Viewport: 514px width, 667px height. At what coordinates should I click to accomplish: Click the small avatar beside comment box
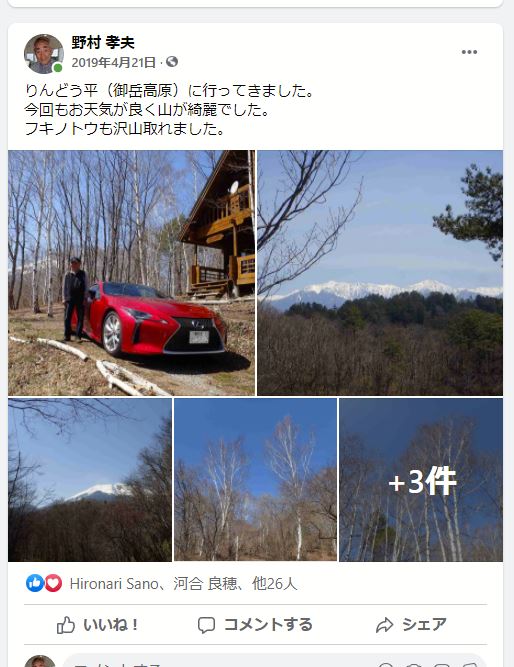(40, 662)
